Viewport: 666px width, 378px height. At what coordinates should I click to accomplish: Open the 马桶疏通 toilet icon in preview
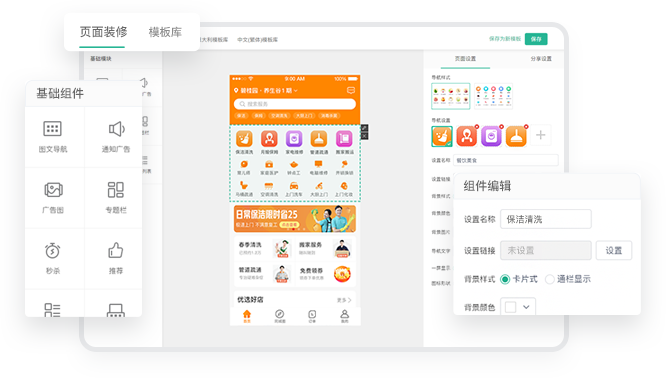244,186
